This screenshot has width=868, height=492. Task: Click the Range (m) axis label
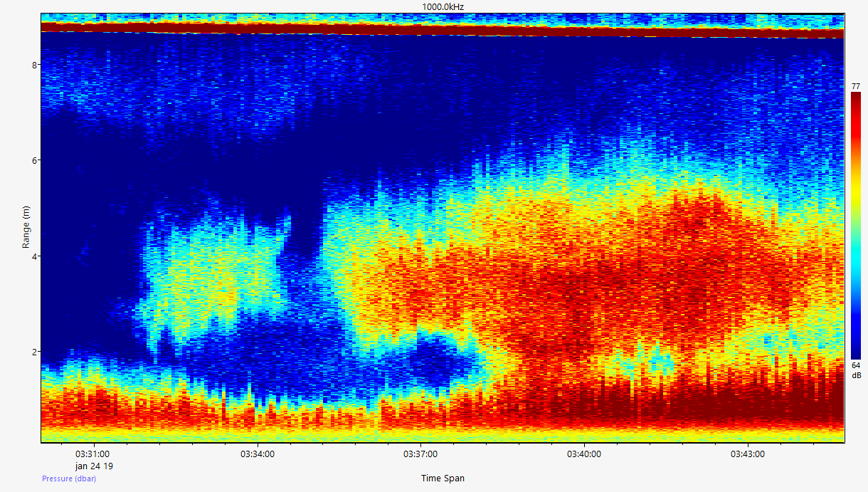point(26,228)
